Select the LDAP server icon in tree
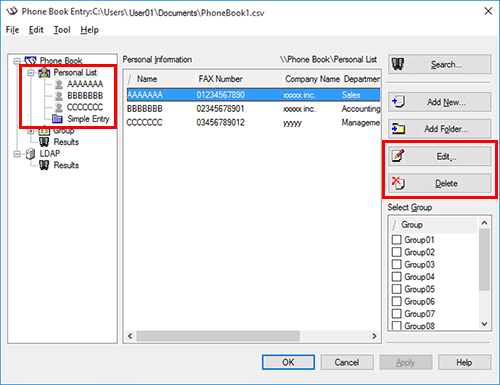Image resolution: width=500 pixels, height=385 pixels. [x=30, y=154]
